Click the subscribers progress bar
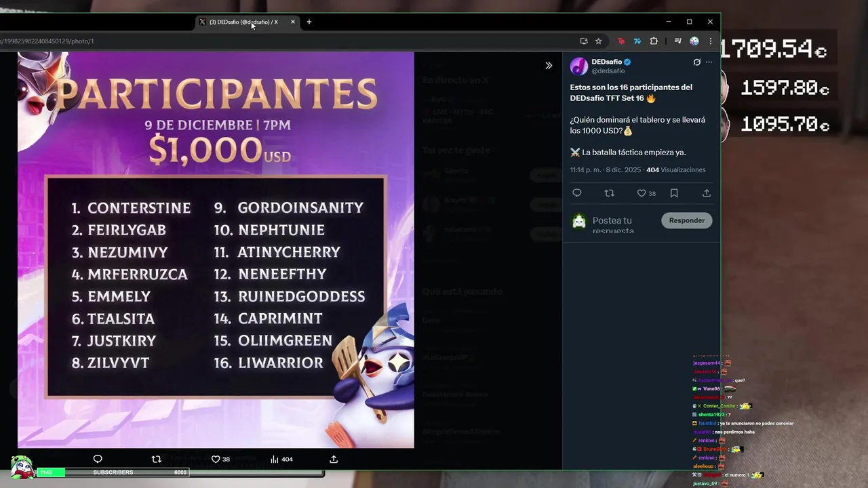 (x=113, y=472)
